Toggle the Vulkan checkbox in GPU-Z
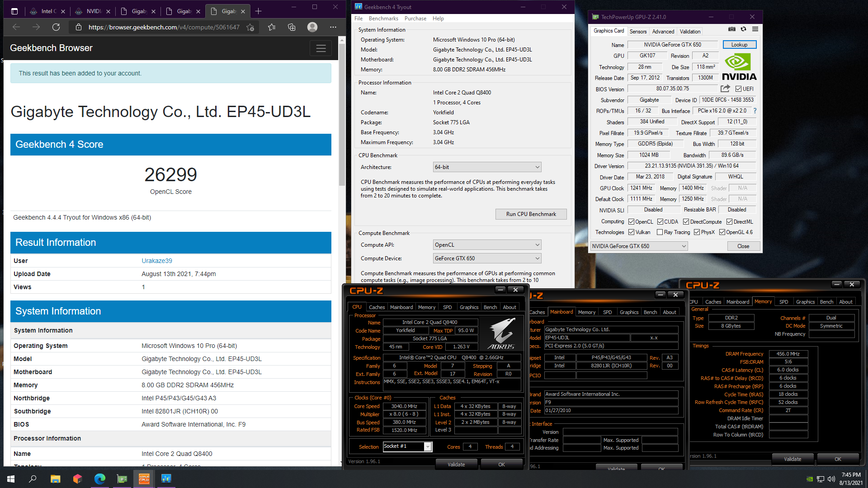The height and width of the screenshot is (488, 868). 631,232
